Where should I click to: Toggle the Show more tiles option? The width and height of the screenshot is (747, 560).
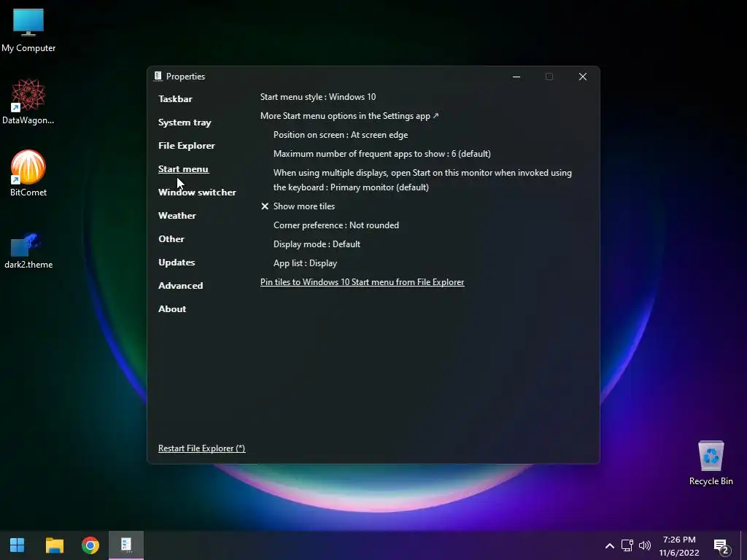tap(298, 206)
